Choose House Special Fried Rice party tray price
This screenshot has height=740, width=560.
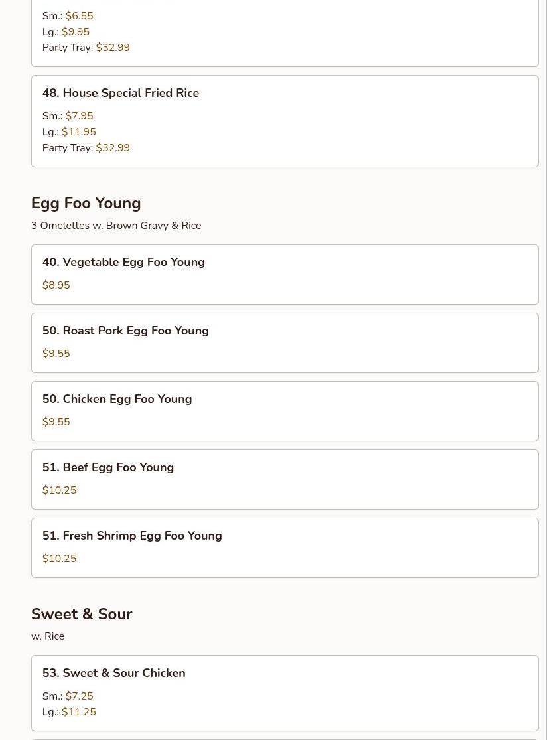tap(113, 148)
